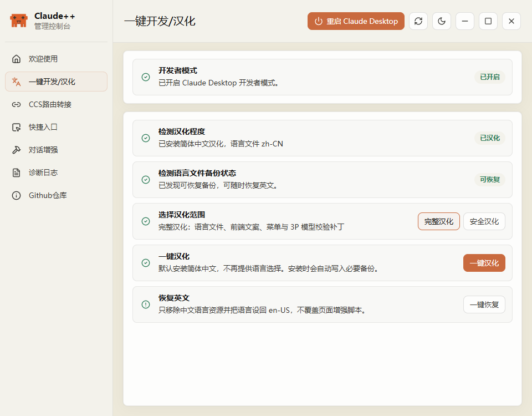Select the 一键开发/汉化 sidebar item
The image size is (532, 416).
pyautogui.click(x=57, y=82)
